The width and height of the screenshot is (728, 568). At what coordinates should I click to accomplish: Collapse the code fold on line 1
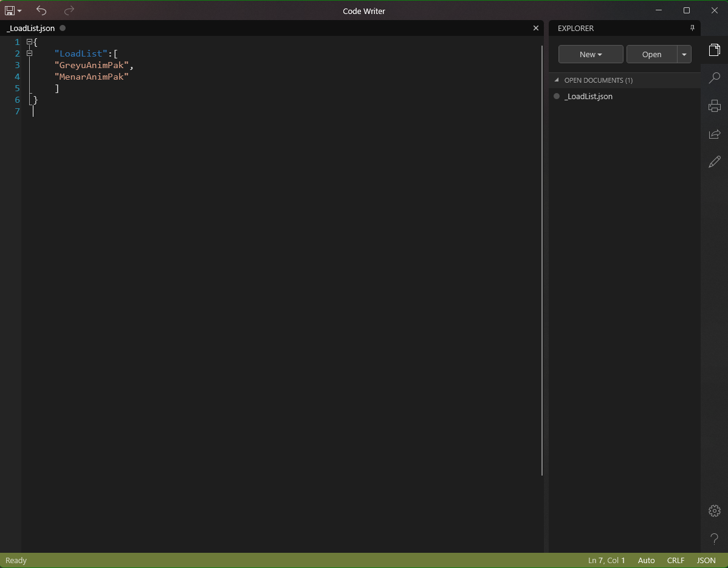point(29,42)
